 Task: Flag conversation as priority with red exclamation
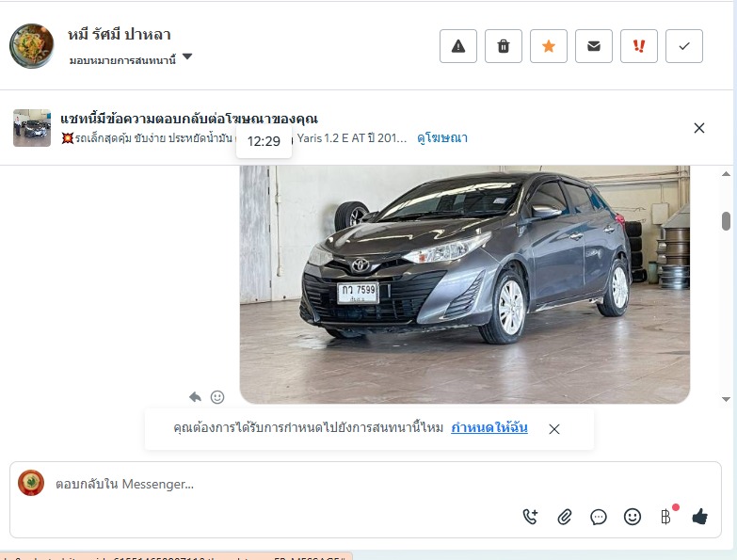[639, 46]
